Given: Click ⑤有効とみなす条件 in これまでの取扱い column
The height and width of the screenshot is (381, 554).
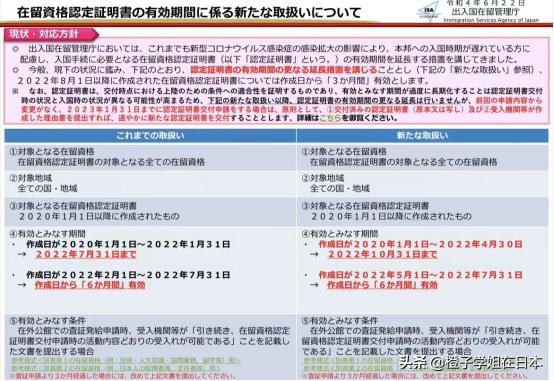Looking at the screenshot, I should point(48,321).
